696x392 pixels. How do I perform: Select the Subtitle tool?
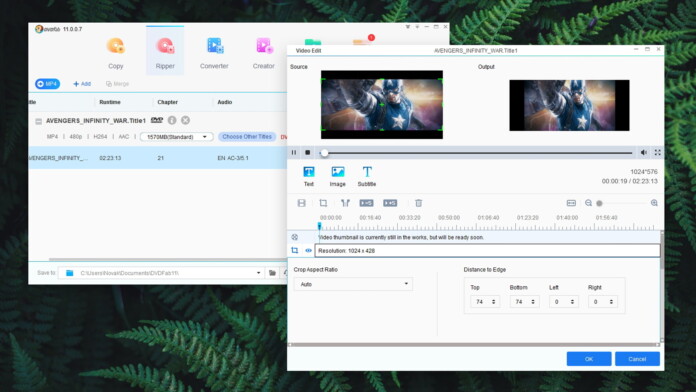[367, 176]
